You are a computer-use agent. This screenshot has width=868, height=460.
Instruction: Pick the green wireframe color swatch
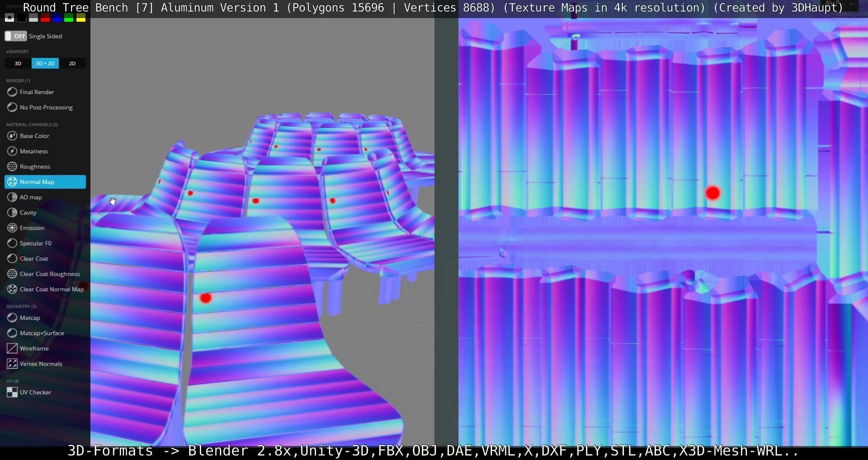point(69,18)
